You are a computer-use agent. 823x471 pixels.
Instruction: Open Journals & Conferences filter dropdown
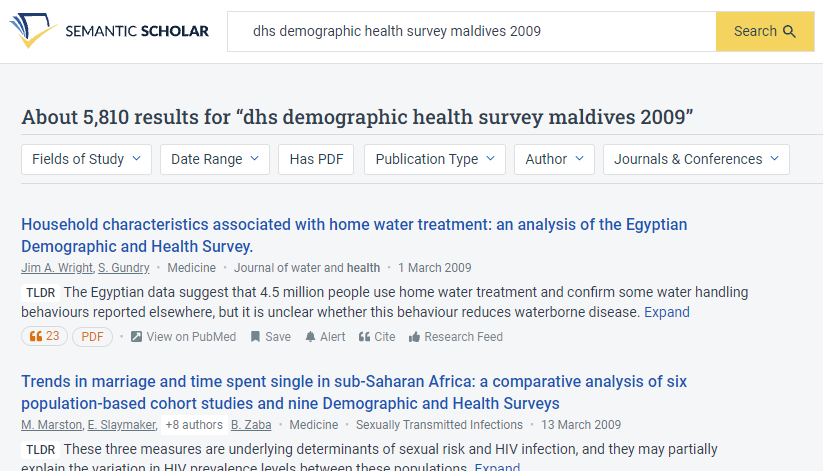696,159
